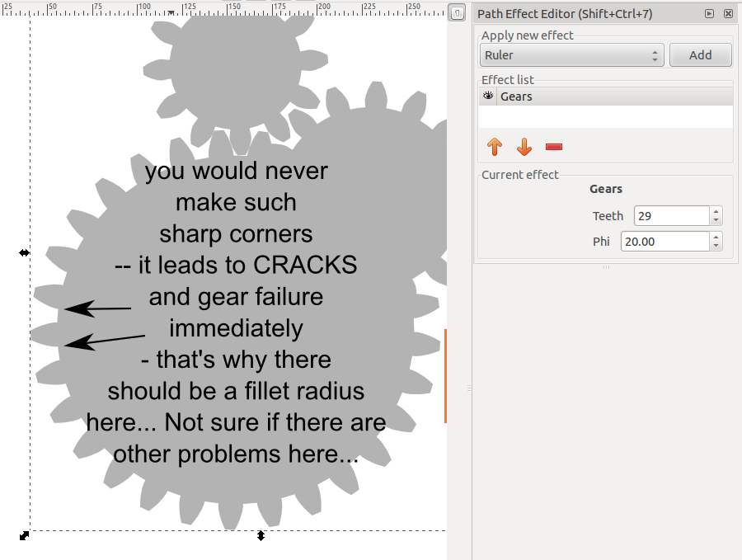Screen dimensions: 742x560
Task: Click the bottom-left corner selection handle
Action: tap(25, 535)
